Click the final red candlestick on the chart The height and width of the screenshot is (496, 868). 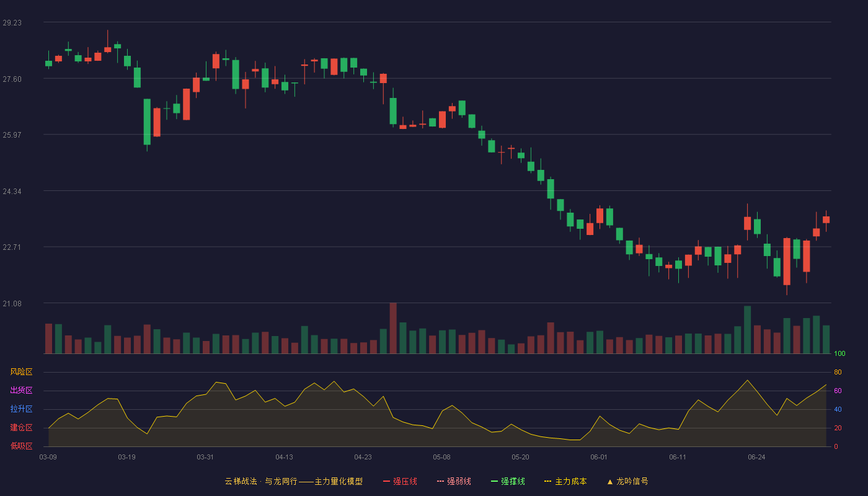(x=826, y=219)
